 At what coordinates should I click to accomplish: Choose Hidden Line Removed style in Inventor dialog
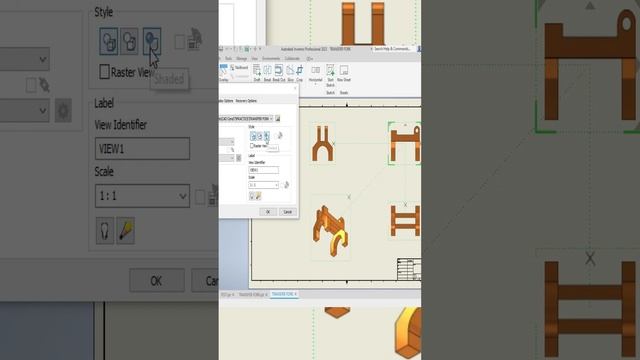click(260, 136)
